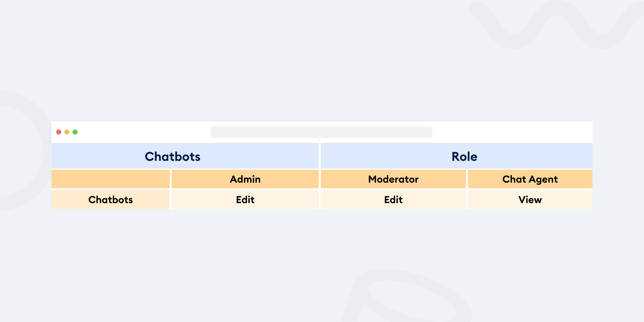Click the Chat Agent column heading
Viewport: 644px width, 322px height.
pos(530,179)
